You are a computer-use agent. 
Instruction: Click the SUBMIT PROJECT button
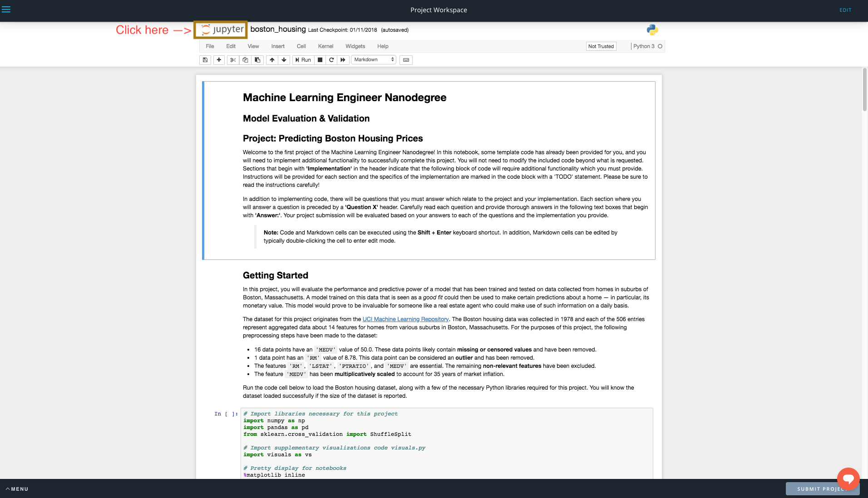[823, 488]
